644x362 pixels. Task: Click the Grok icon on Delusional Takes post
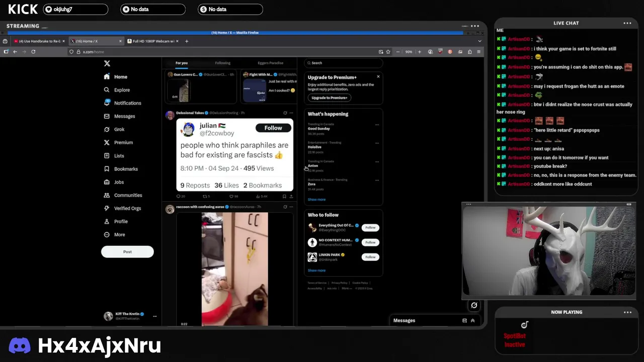(285, 113)
